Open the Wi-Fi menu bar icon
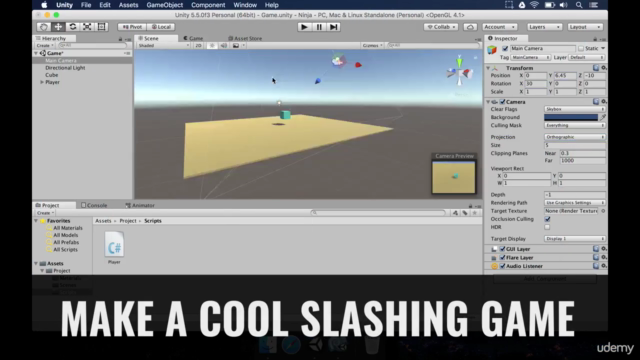Image resolution: width=640 pixels, height=360 pixels. pos(534,5)
